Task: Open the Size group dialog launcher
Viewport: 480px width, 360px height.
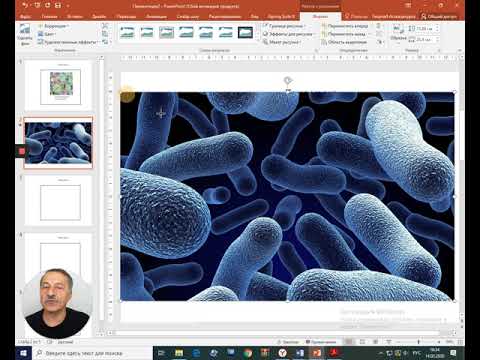Action: coord(439,51)
